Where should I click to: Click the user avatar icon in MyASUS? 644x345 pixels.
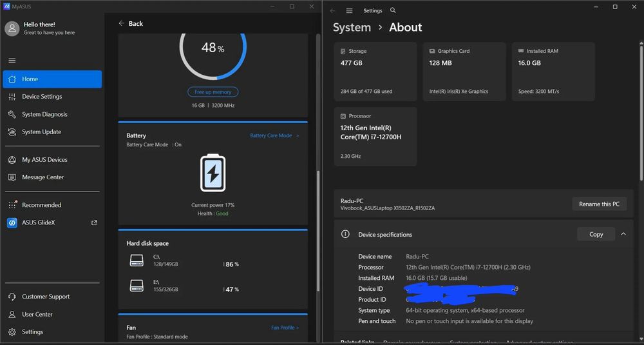click(x=12, y=28)
